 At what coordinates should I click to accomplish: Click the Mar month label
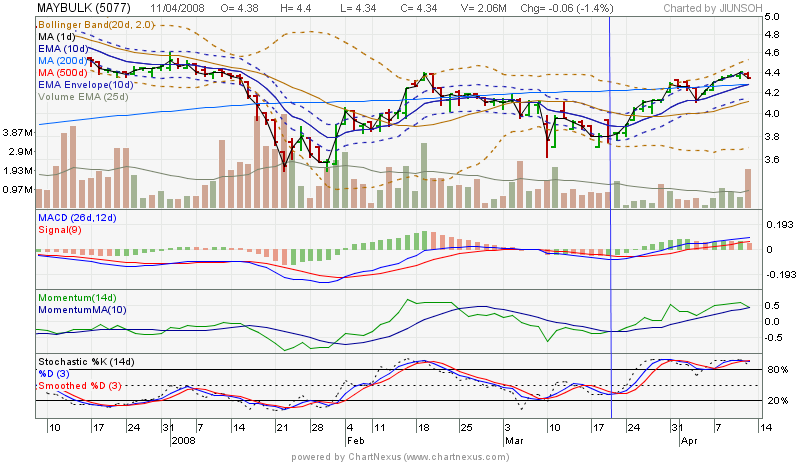point(514,441)
